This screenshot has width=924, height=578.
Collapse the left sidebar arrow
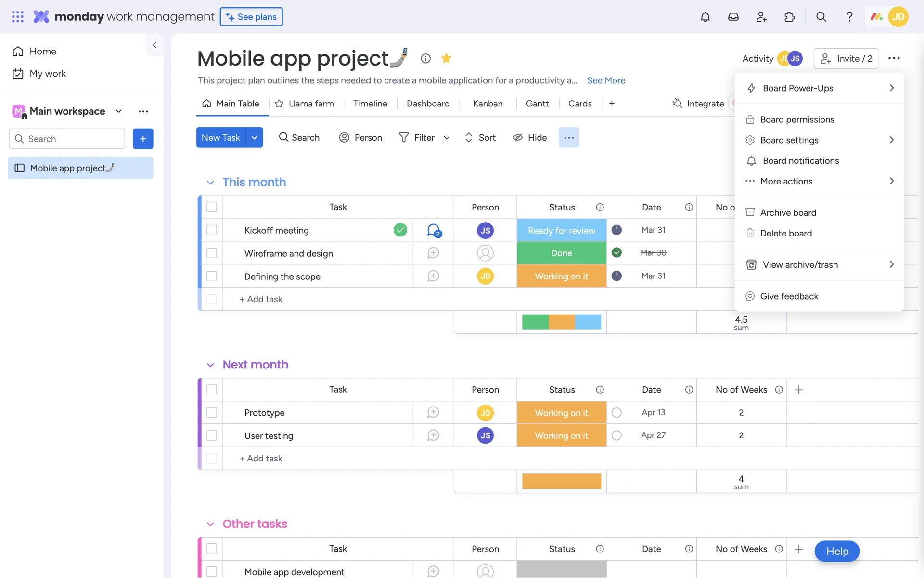click(154, 45)
